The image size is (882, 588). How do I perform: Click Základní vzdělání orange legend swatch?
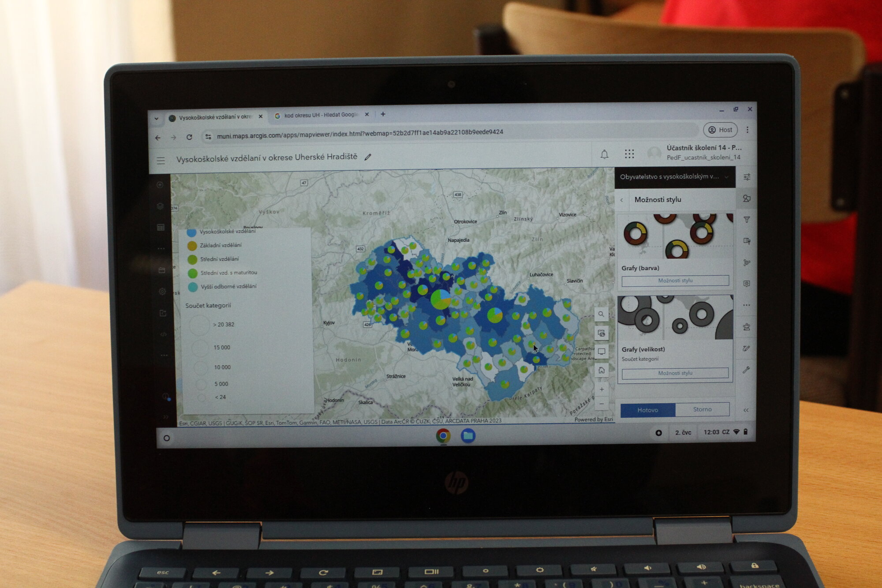192,246
